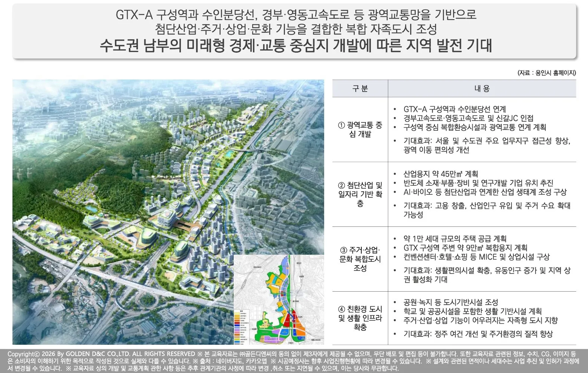
Task: Click the '① 광역교통 중심 개발' row label
Action: [360, 130]
